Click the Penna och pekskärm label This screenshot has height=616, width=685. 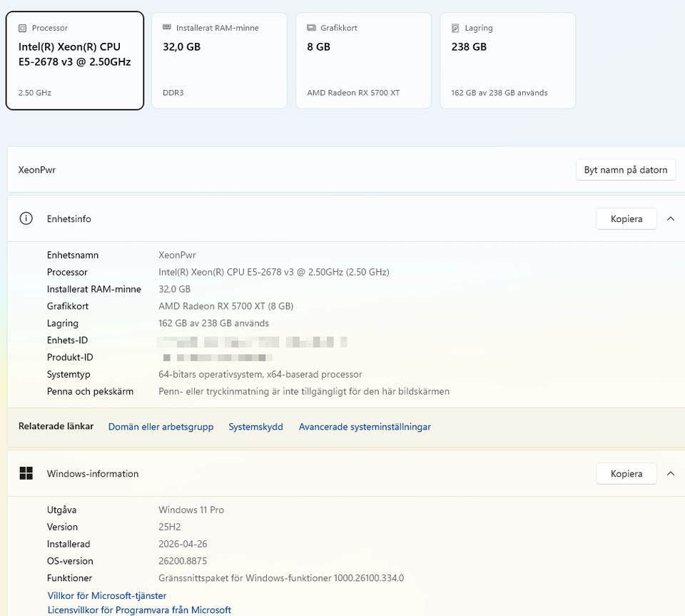[90, 391]
